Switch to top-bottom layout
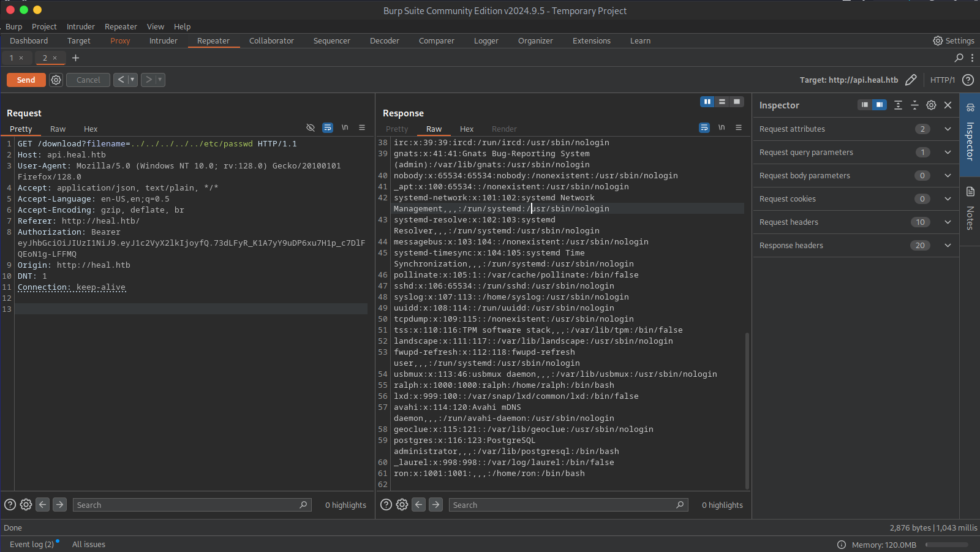Image resolution: width=980 pixels, height=552 pixels. [722, 102]
